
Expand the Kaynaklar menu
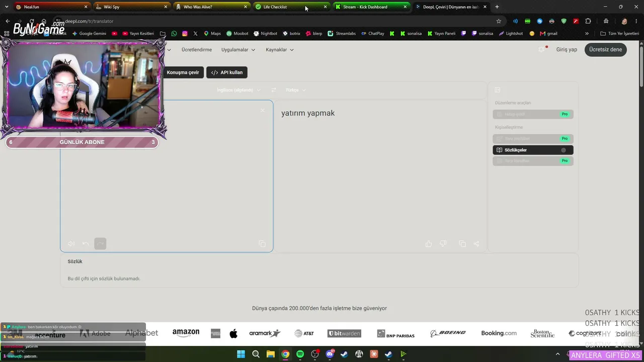tap(280, 50)
